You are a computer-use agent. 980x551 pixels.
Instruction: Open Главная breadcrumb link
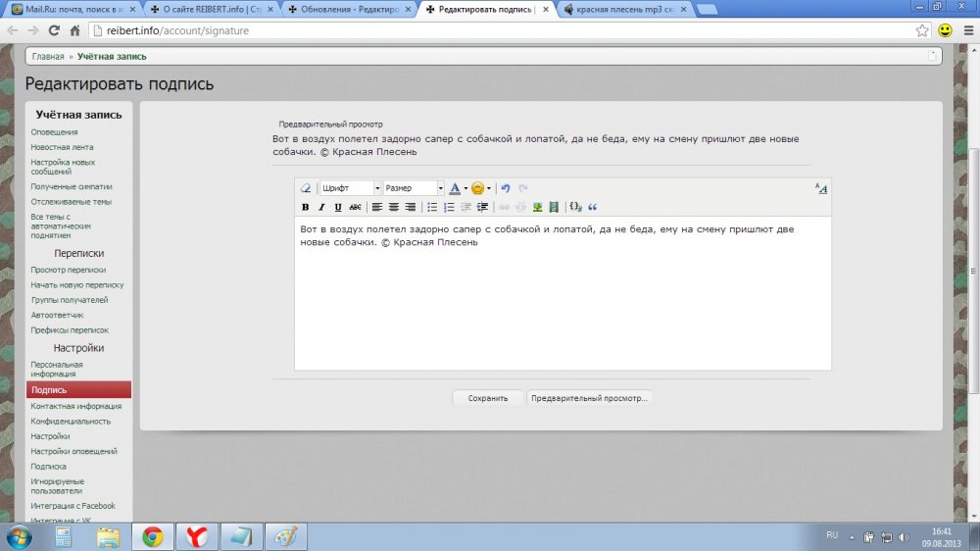click(x=48, y=56)
